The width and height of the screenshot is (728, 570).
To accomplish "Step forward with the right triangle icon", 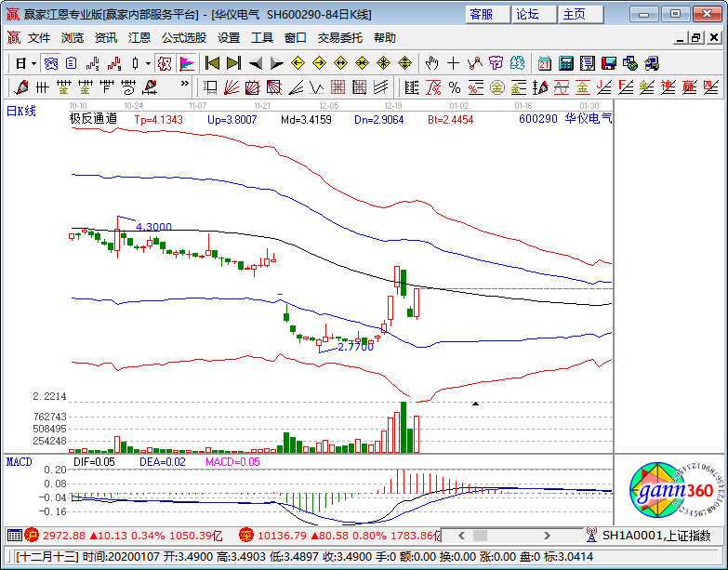I will 277,63.
